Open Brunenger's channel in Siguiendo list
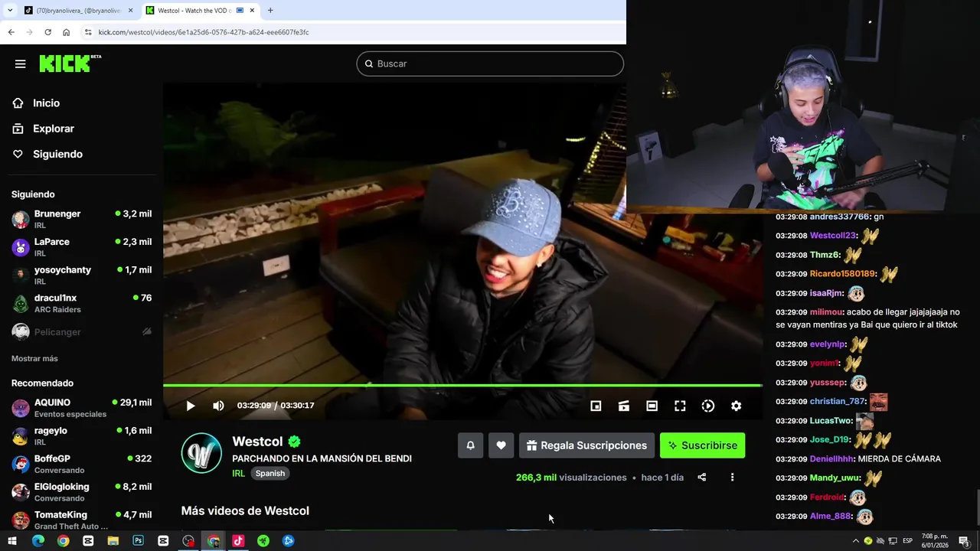Screen dimensions: 980x551 (x=81, y=219)
